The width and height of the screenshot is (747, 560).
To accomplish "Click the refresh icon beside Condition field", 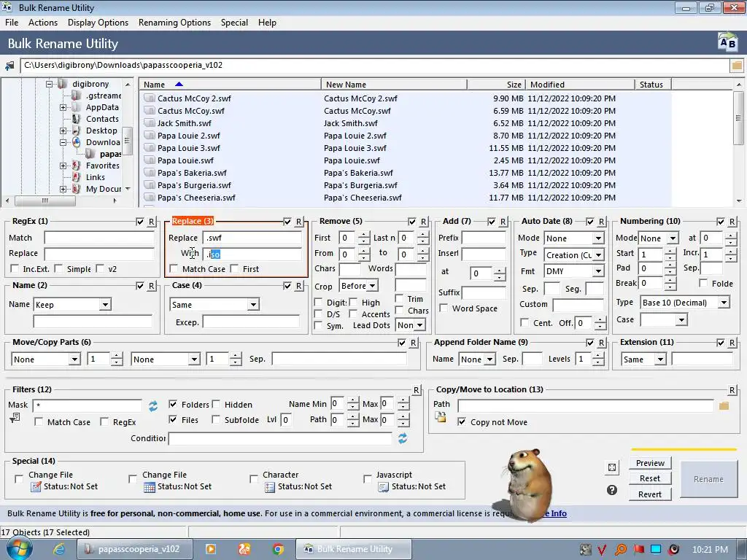I will (x=403, y=438).
